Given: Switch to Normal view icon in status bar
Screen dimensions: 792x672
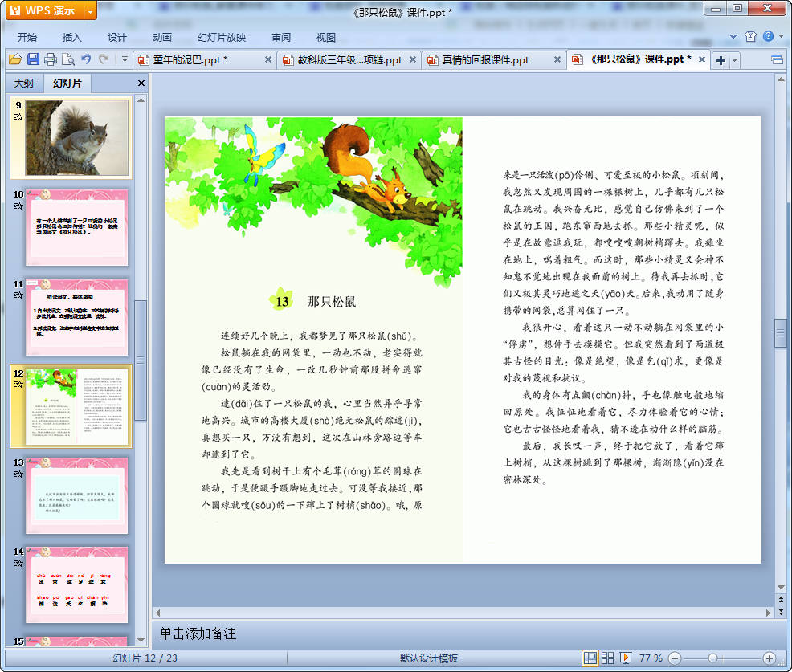Looking at the screenshot, I should point(590,658).
